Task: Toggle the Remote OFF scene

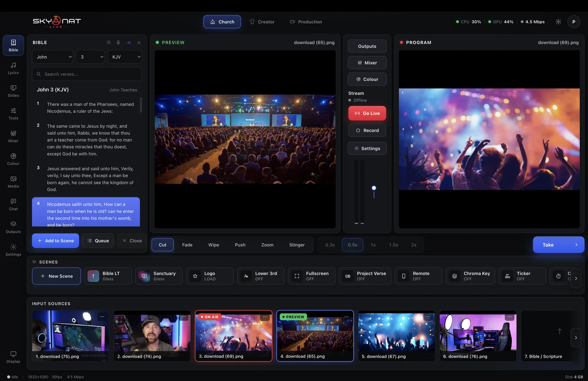Action: tap(418, 276)
